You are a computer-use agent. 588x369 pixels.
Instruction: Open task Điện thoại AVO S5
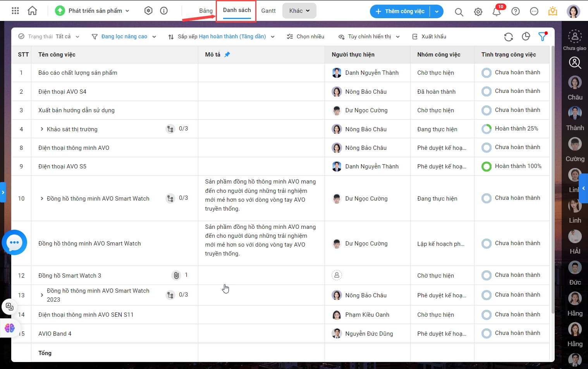point(62,166)
